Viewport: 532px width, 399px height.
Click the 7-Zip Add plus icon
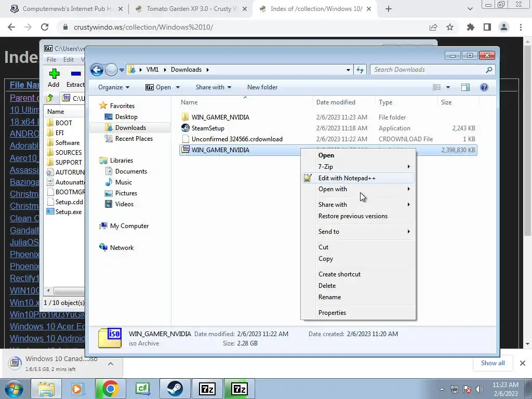54,74
